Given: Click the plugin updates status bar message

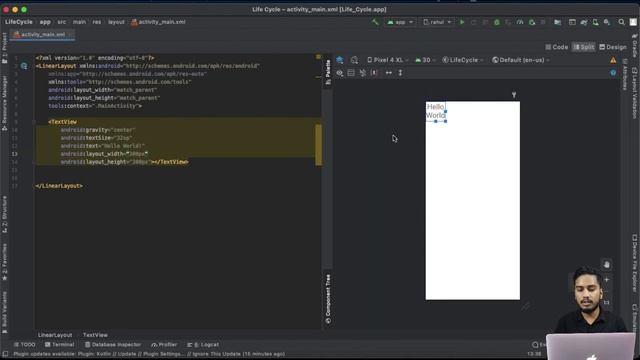Looking at the screenshot, I should click(x=149, y=354).
